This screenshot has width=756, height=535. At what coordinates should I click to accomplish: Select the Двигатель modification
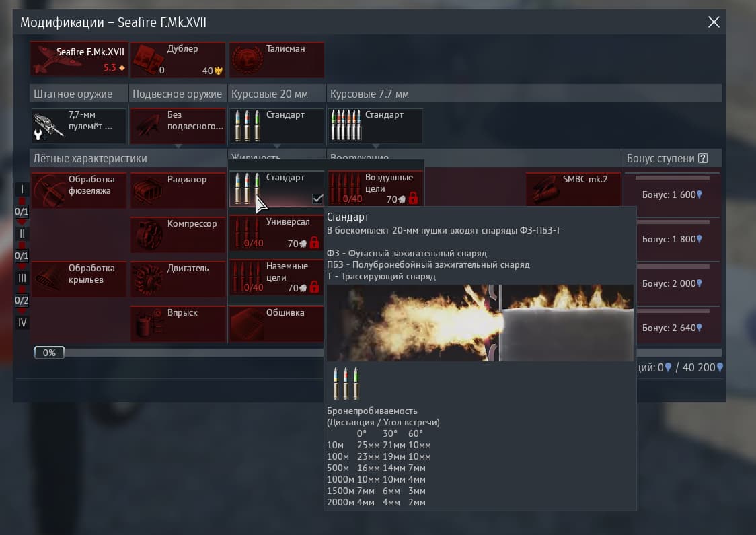pos(178,279)
